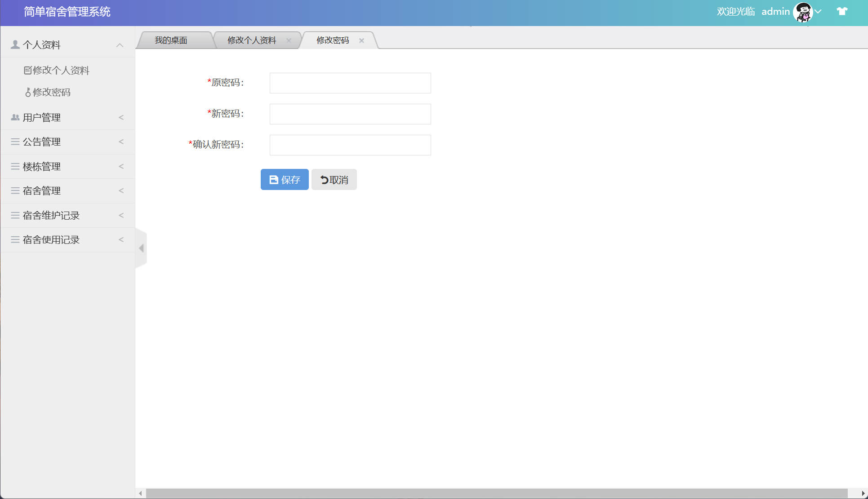Click the horizontal scrollbar left arrow
This screenshot has height=499, width=868.
coord(141,493)
